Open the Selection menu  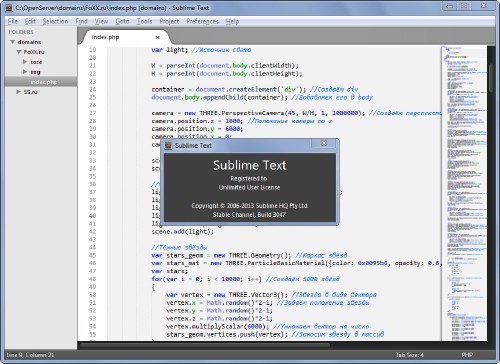(55, 21)
